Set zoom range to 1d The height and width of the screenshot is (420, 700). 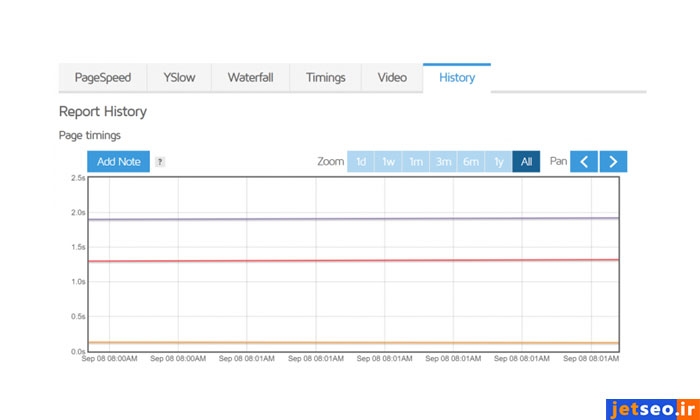coord(361,162)
